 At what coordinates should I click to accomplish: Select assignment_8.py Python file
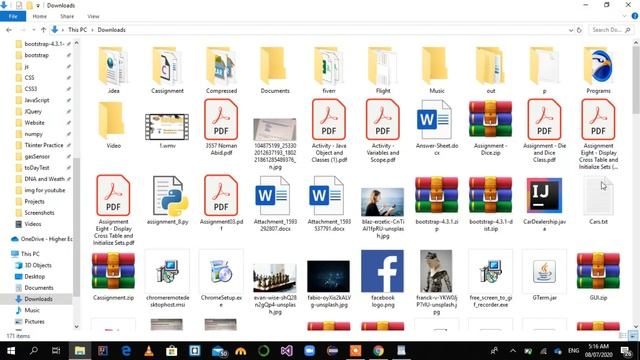coord(167,200)
